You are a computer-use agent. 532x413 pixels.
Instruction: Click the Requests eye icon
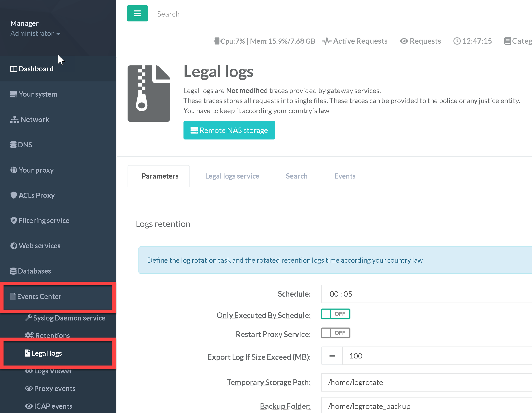404,41
